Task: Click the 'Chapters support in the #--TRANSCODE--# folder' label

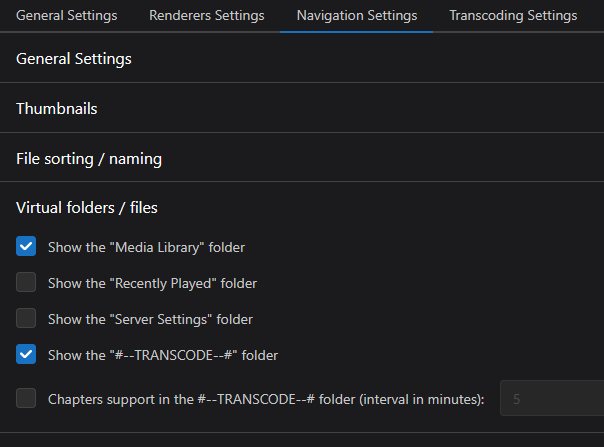Action: [x=266, y=399]
